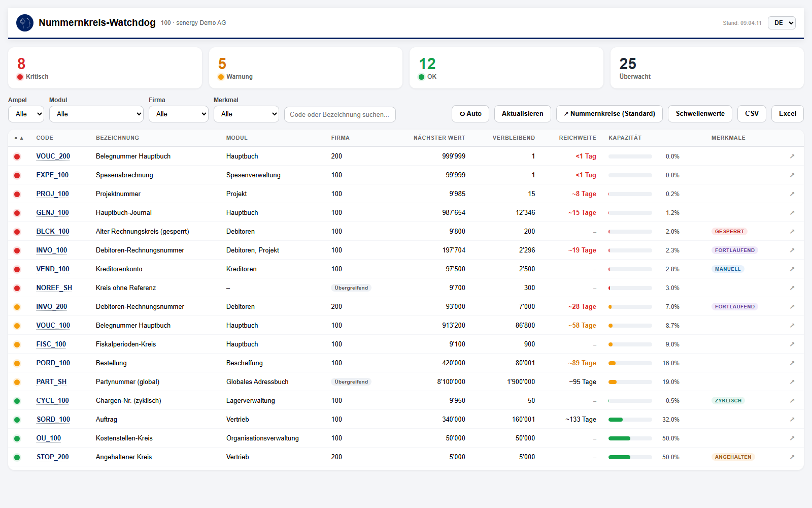Open the arrow icon in VOUC_200 row
Viewport: 812px width, 508px height.
point(792,156)
